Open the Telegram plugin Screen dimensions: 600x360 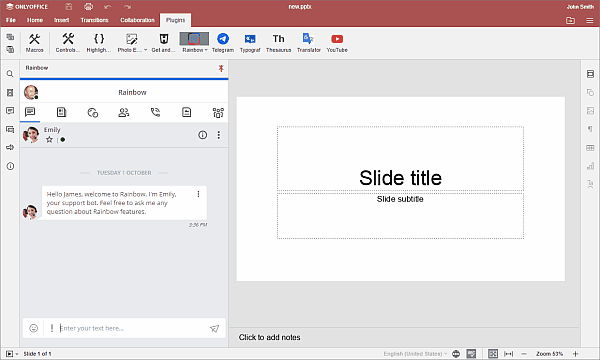pyautogui.click(x=223, y=42)
